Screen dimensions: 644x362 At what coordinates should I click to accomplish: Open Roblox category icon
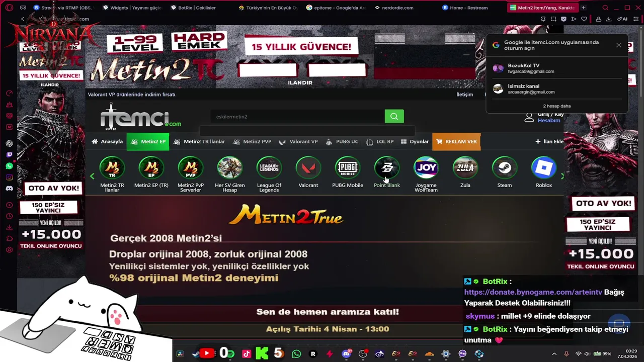544,168
